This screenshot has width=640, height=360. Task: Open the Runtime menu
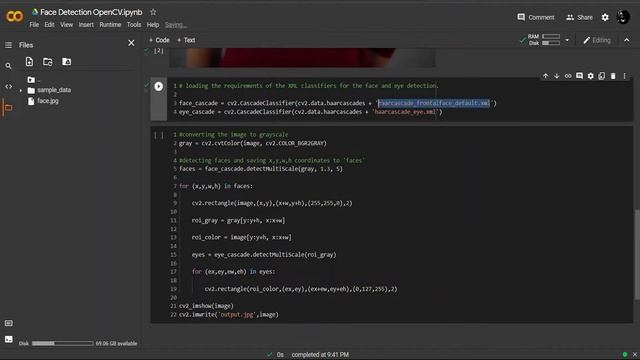click(x=110, y=25)
